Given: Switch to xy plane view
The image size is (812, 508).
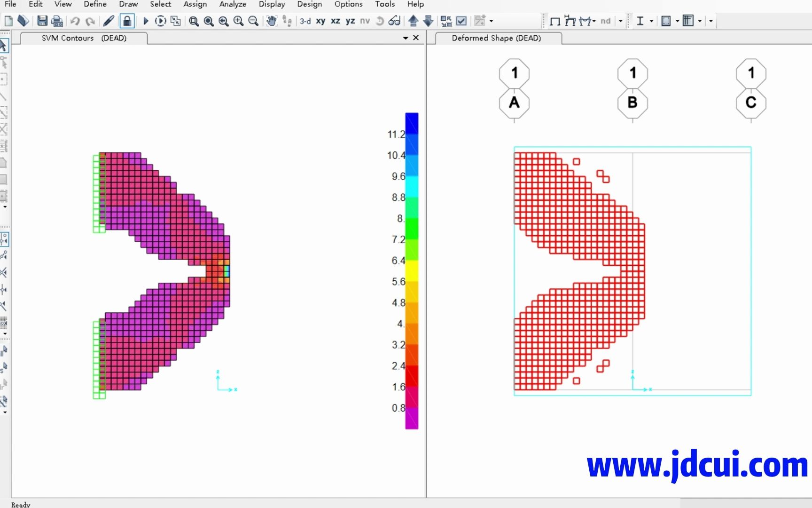Looking at the screenshot, I should coord(320,21).
